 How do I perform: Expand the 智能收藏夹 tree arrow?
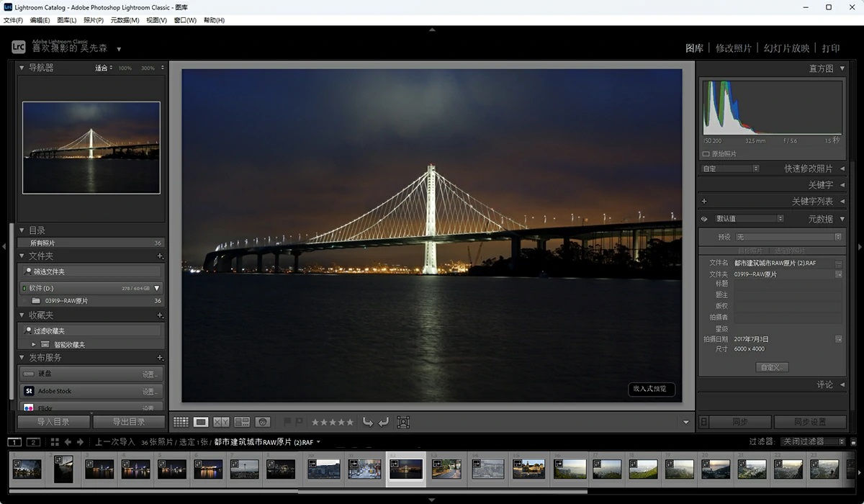tap(33, 345)
